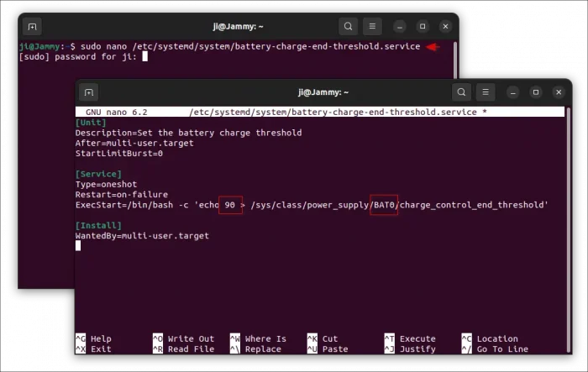Close the front nano terminal window
Image resolution: width=588 pixels, height=372 pixels.
(559, 92)
